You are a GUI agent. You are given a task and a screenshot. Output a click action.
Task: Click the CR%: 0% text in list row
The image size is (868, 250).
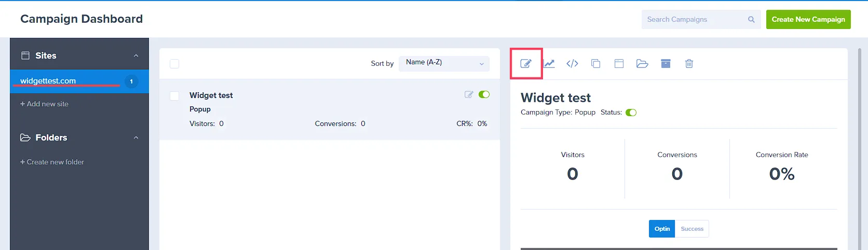pyautogui.click(x=471, y=123)
